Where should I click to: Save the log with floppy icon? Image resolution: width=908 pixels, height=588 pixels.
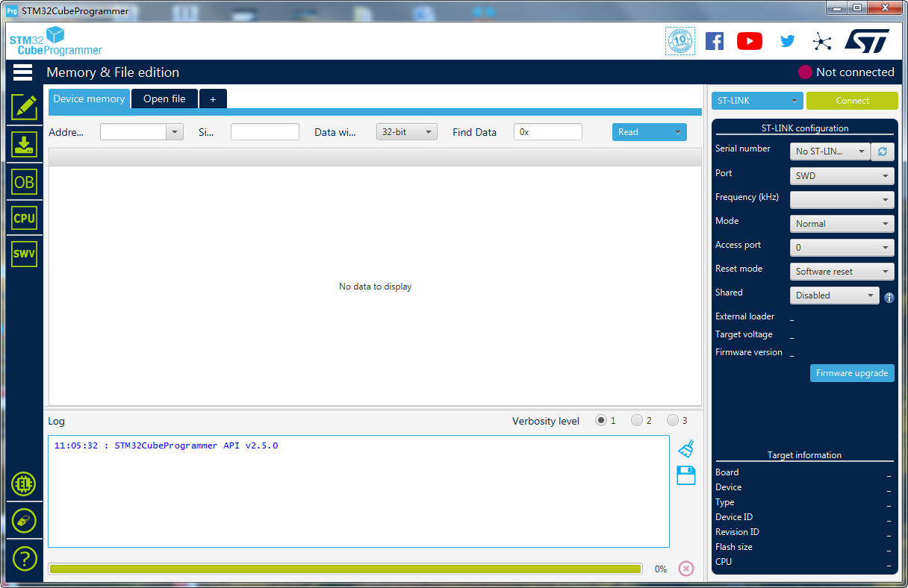click(x=686, y=475)
